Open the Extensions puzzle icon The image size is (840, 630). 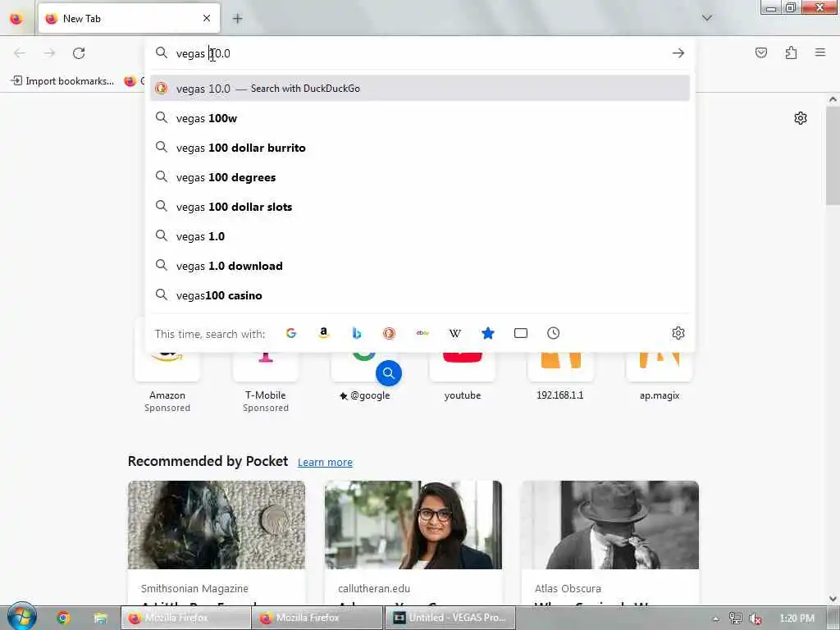click(x=791, y=52)
